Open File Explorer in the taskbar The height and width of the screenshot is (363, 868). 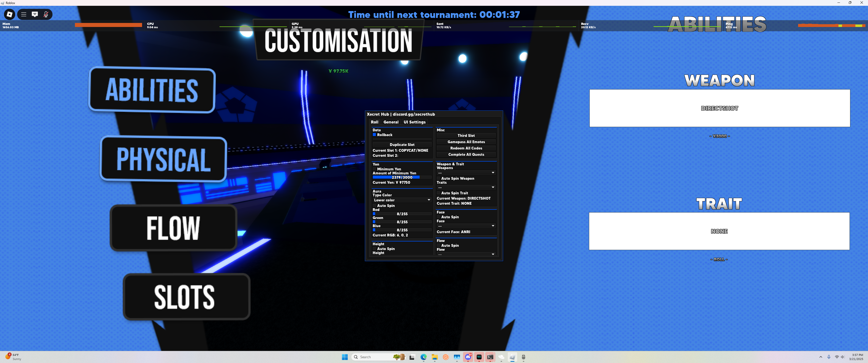435,357
